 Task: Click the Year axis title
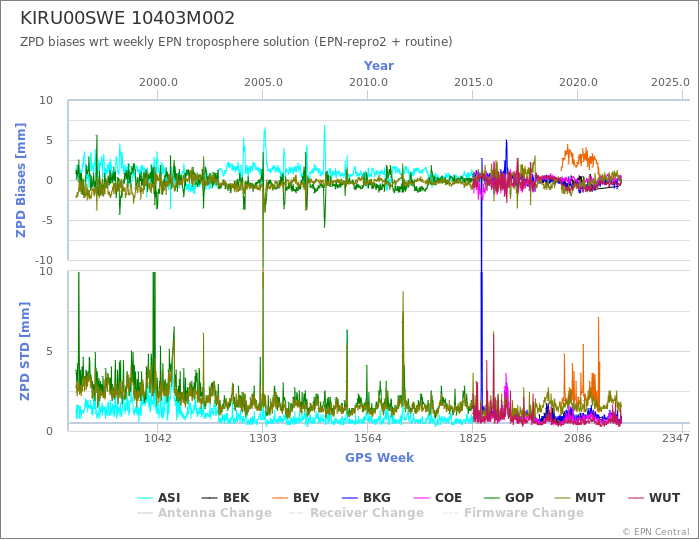tap(379, 66)
